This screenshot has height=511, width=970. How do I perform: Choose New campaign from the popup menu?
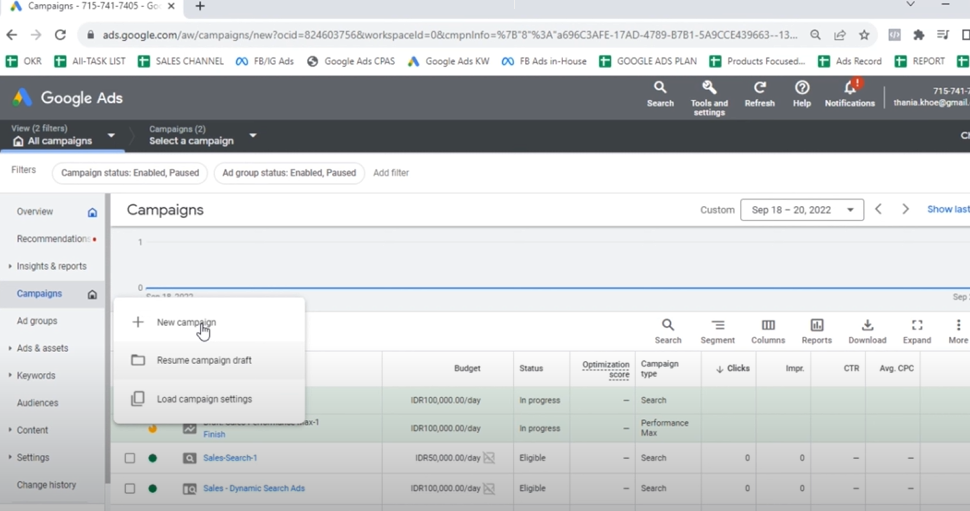click(x=186, y=322)
